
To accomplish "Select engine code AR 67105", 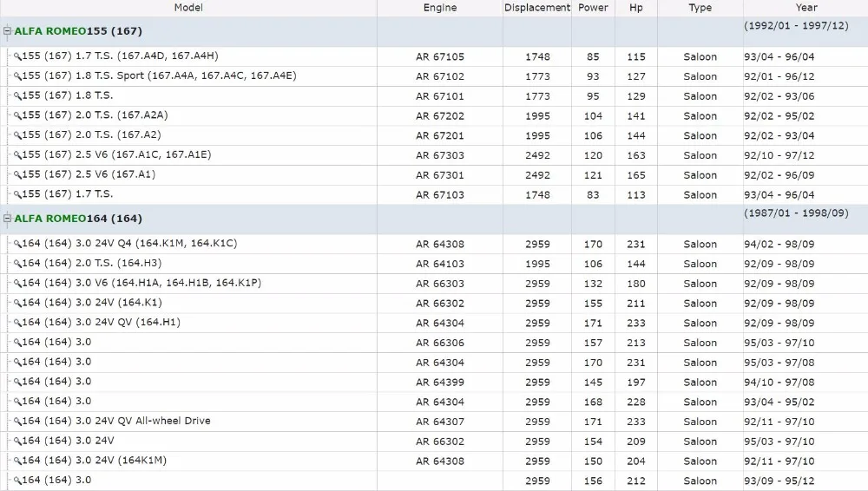I will 440,56.
